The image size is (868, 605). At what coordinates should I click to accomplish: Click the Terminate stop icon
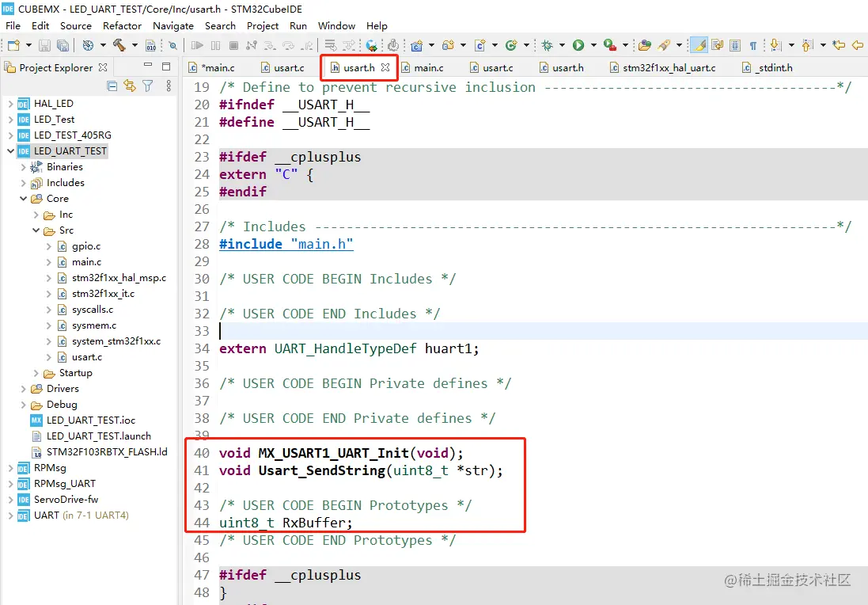point(233,45)
